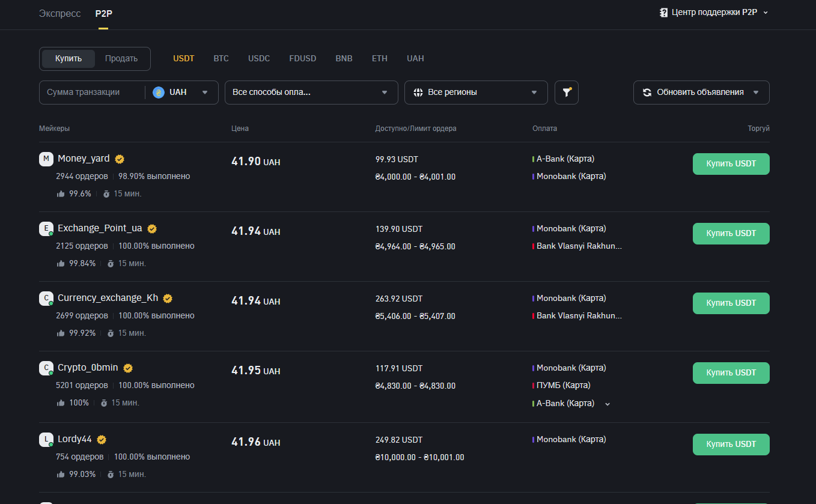Buy USDT from Crypto_0bmin
The height and width of the screenshot is (504, 816).
[x=731, y=373]
